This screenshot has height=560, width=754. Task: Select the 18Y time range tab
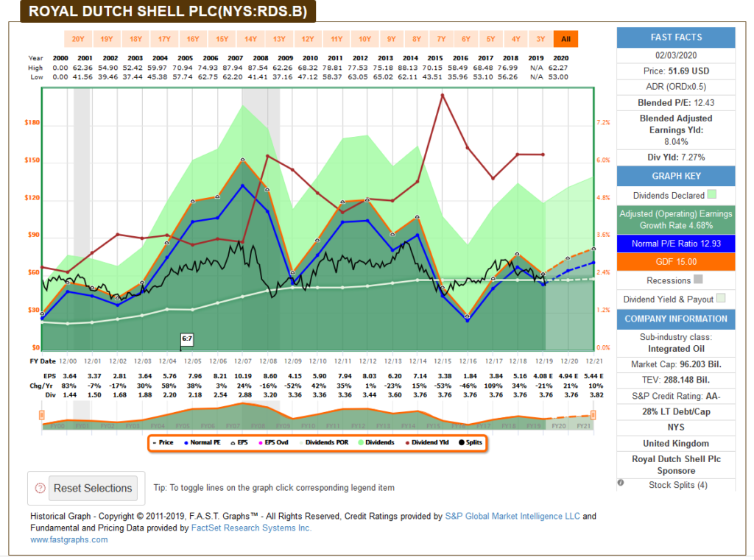(x=135, y=39)
